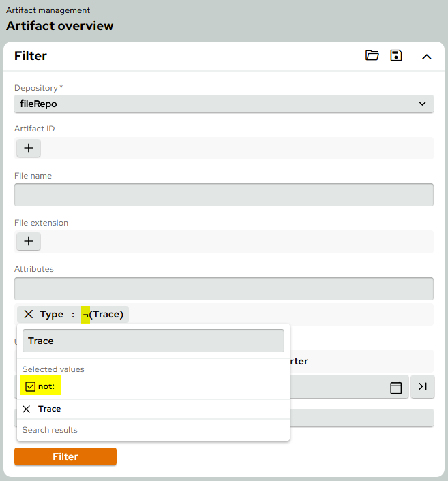Add a File extension with the plus button
The height and width of the screenshot is (481, 448).
coord(29,242)
